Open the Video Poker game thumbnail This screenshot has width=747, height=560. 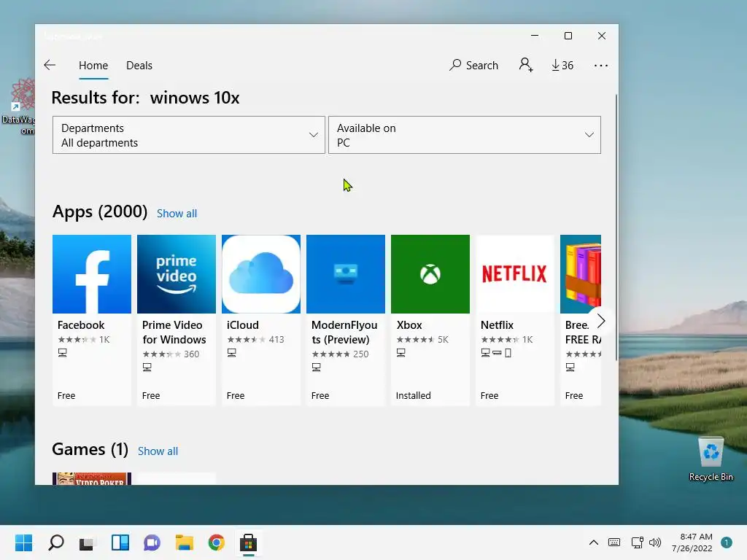click(92, 478)
